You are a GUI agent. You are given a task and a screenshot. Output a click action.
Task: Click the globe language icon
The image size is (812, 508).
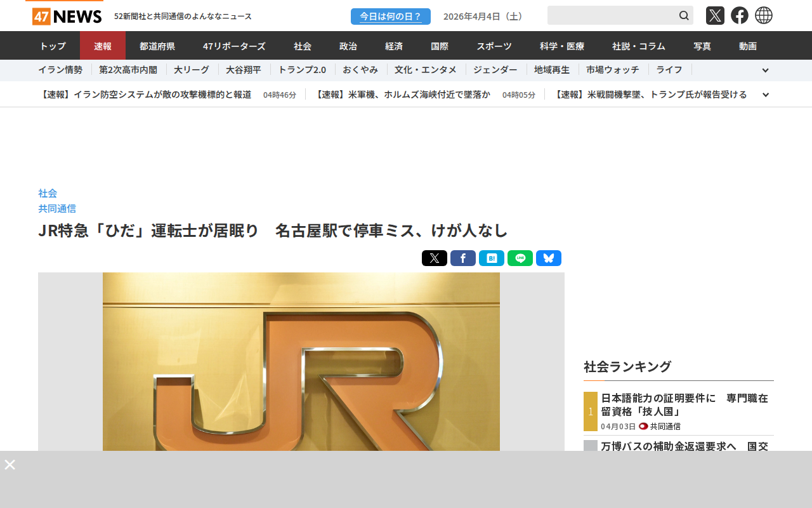point(764,16)
